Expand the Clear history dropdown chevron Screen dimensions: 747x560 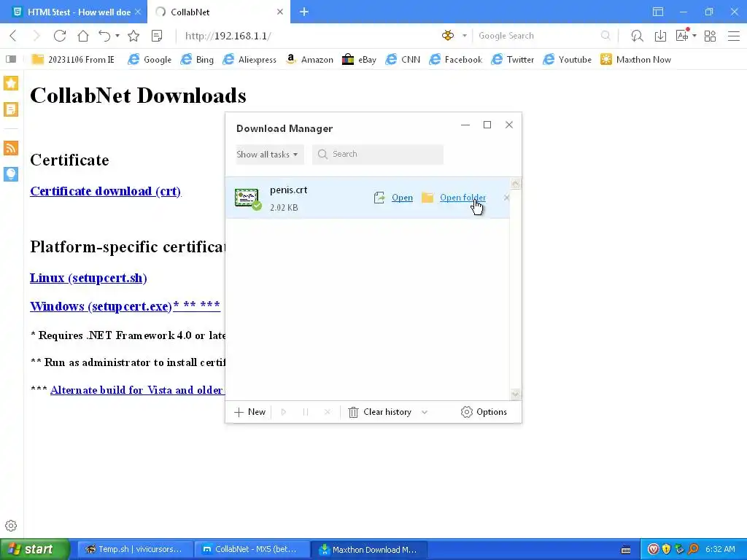click(425, 412)
